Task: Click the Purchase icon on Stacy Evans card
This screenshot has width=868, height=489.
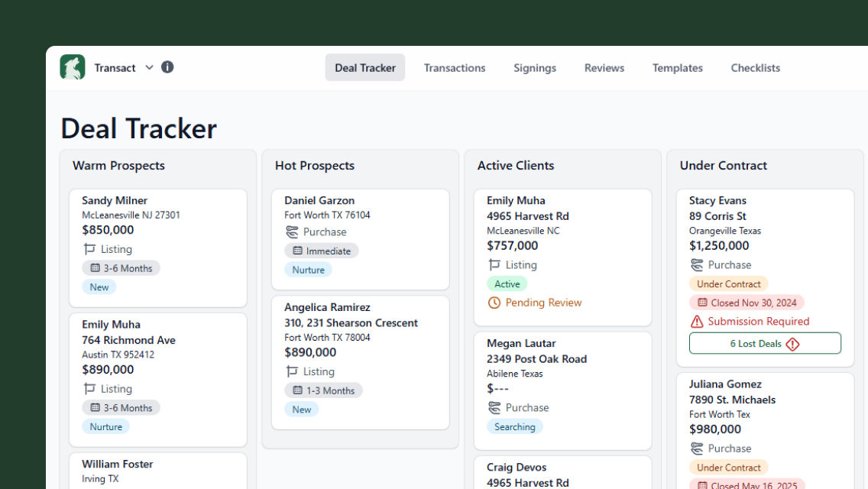Action: point(697,264)
